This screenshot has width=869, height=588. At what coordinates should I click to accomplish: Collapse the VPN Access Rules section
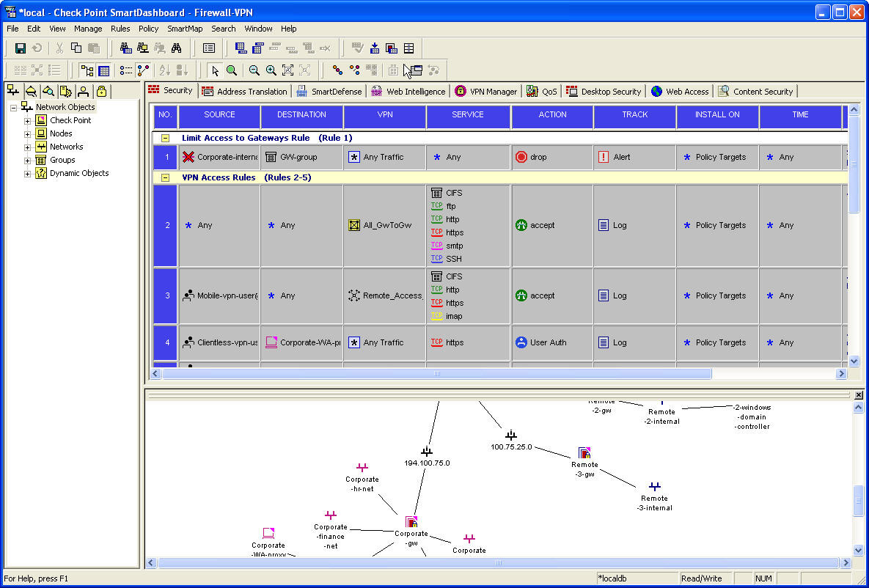(x=165, y=177)
